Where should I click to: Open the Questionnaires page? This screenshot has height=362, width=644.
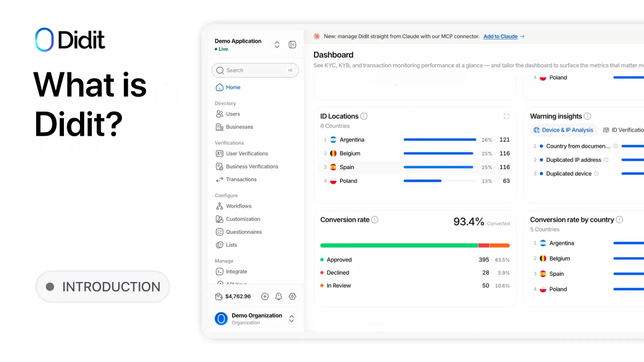tap(255, 232)
